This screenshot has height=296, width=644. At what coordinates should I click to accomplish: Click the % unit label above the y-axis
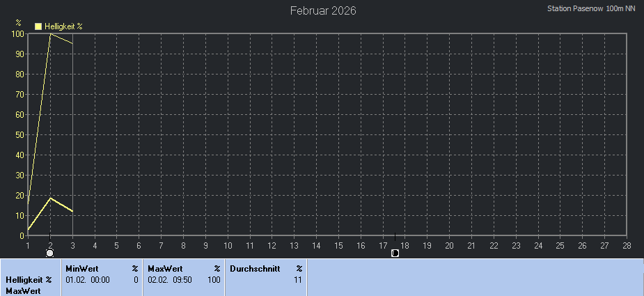(x=19, y=22)
